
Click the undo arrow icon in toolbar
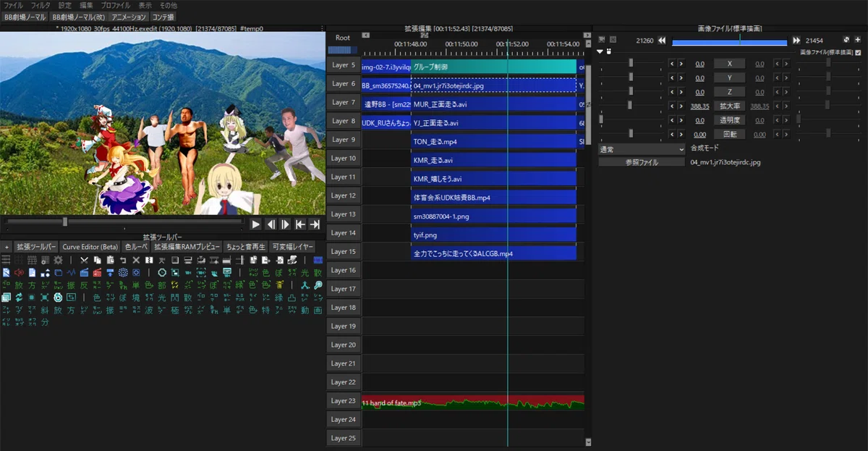coord(123,259)
